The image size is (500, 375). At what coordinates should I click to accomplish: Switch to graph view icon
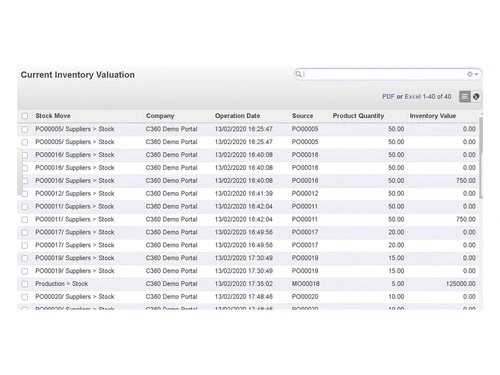[x=476, y=97]
